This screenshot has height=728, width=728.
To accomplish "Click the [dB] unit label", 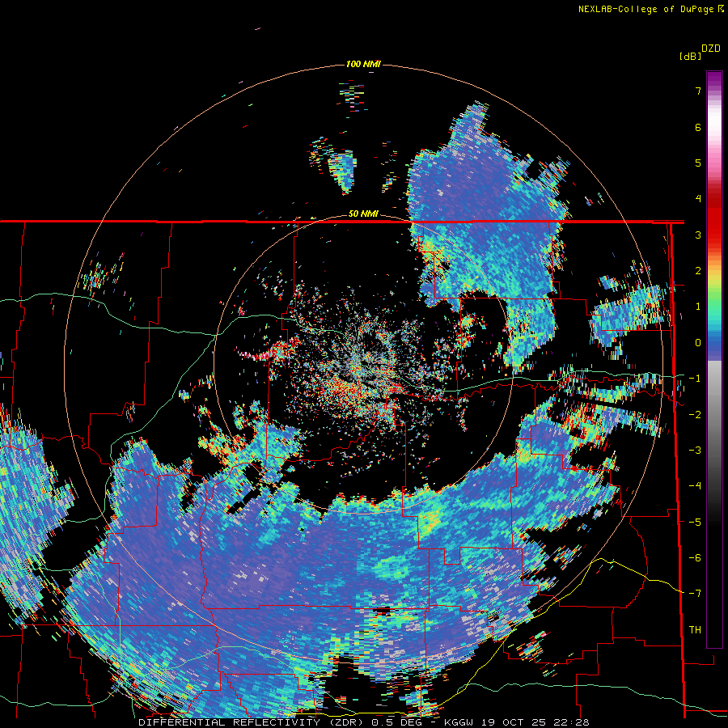I will tap(691, 56).
